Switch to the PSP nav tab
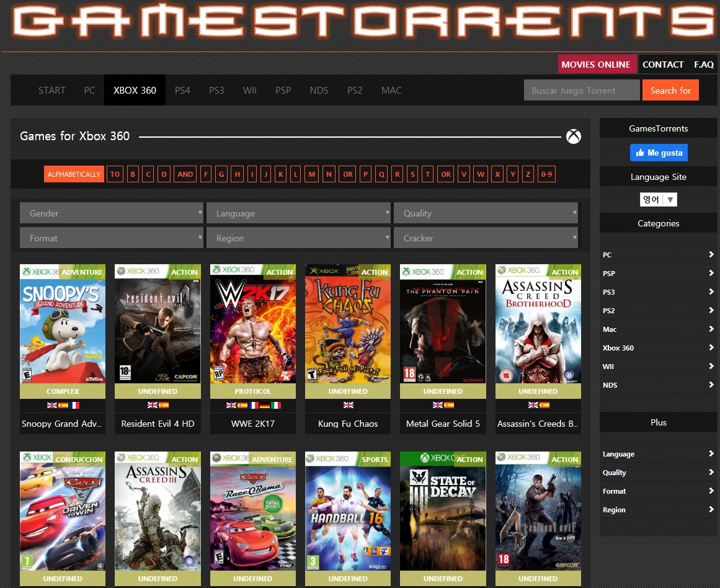Screen dimensions: 720x588 tap(283, 90)
